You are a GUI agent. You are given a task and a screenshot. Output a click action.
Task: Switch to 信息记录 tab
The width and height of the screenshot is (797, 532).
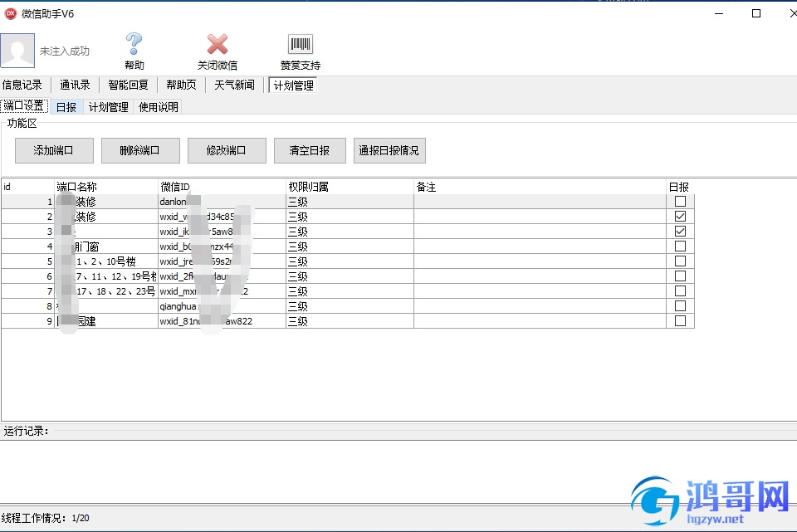coord(22,85)
